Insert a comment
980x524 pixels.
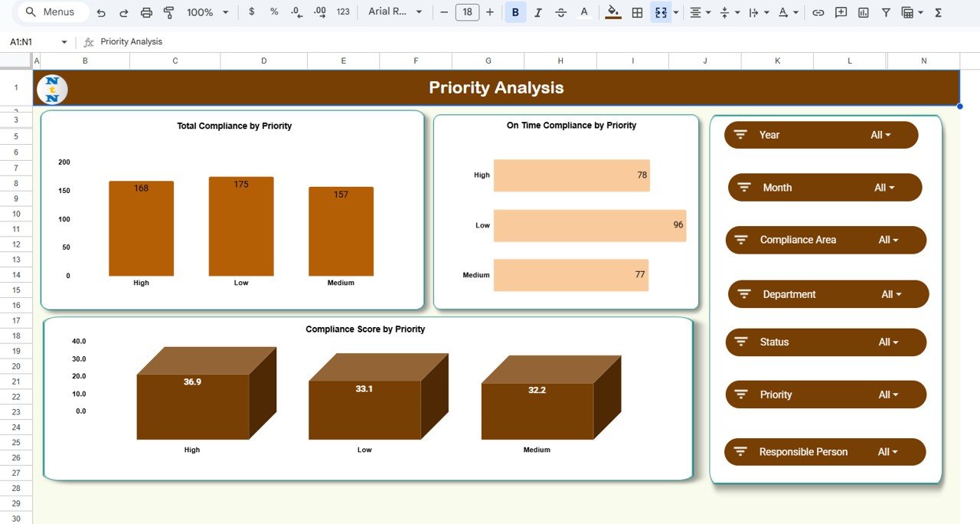(x=841, y=12)
